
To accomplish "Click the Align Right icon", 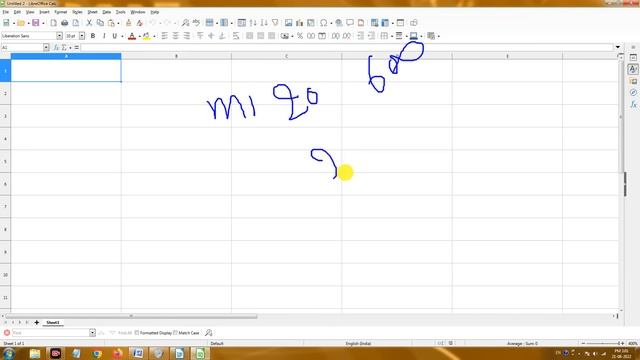I will tap(187, 36).
